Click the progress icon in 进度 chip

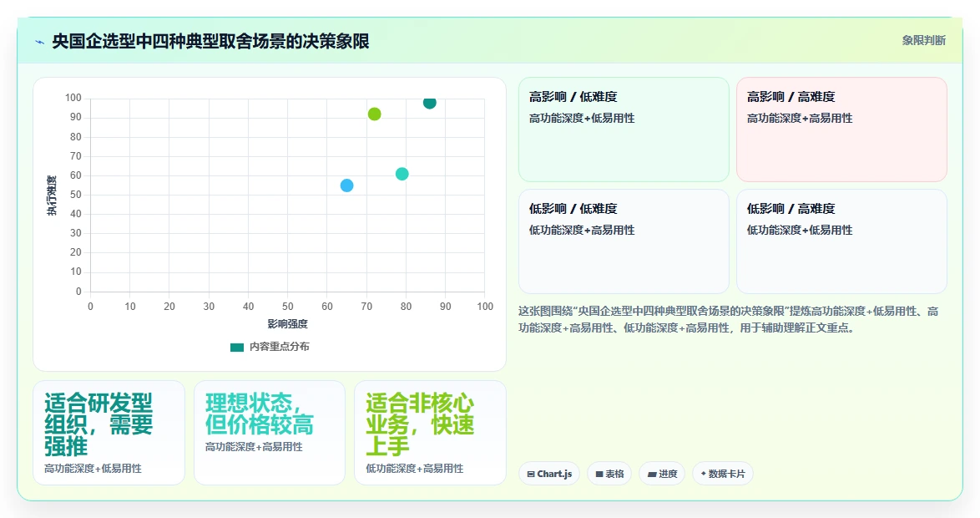point(652,475)
